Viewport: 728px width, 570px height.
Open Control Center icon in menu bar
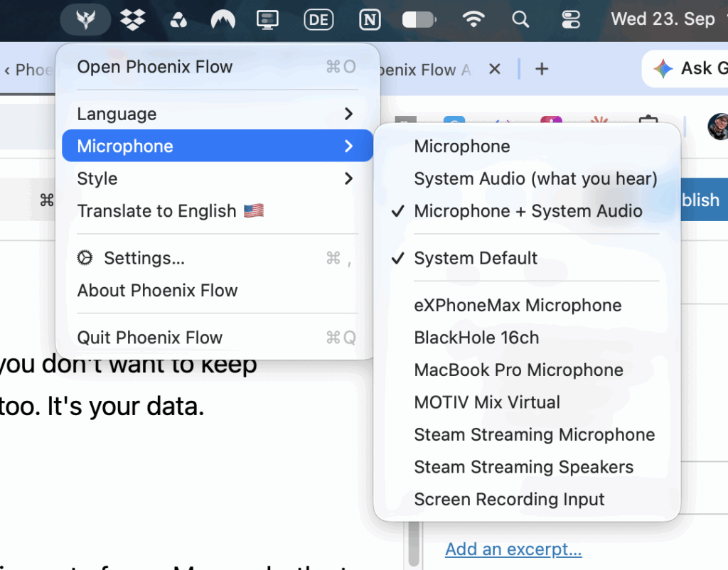click(571, 19)
